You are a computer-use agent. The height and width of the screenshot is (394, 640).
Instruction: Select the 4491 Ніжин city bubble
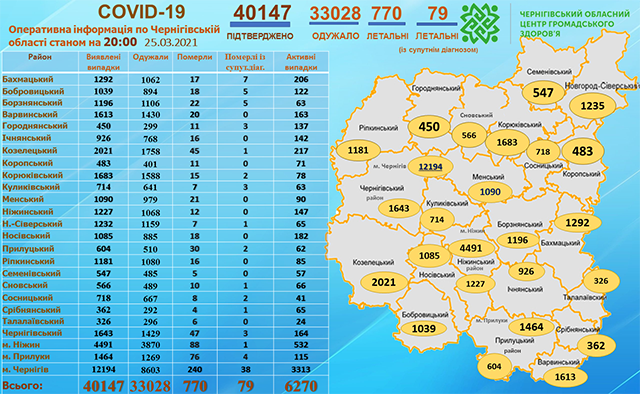(x=471, y=248)
